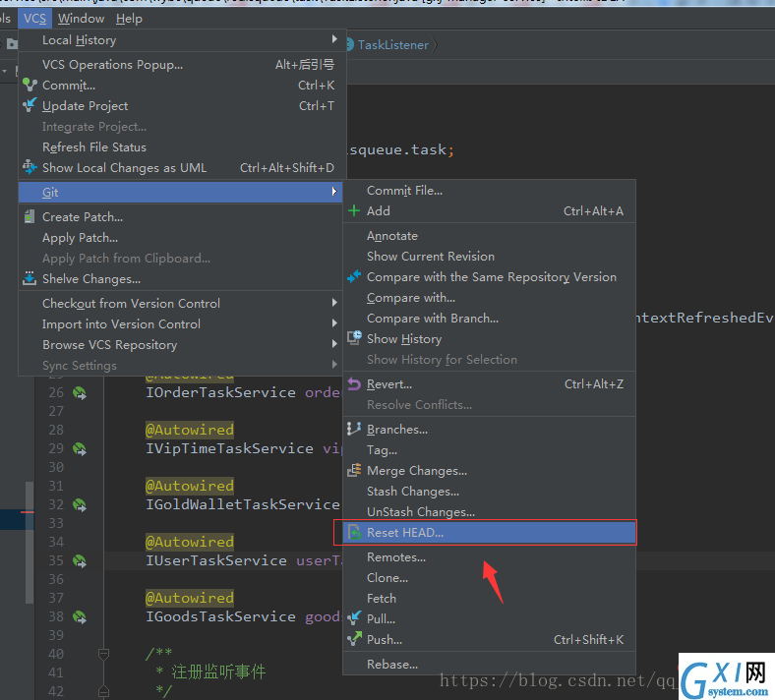Click the project folder icon in toolbar
The image size is (775, 700).
click(12, 44)
